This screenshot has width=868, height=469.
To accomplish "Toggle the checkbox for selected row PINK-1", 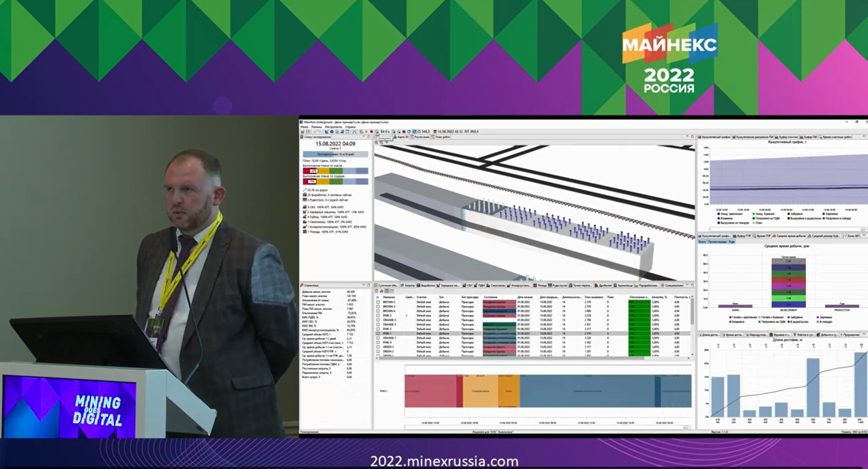I will 378,333.
